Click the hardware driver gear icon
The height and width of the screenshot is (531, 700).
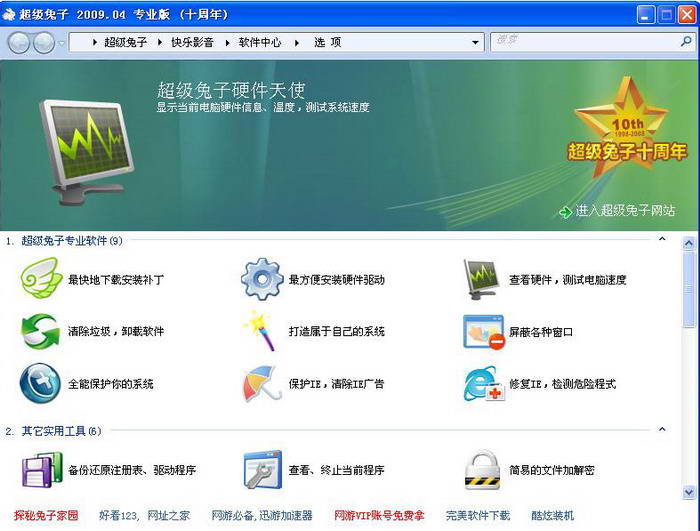(x=262, y=279)
